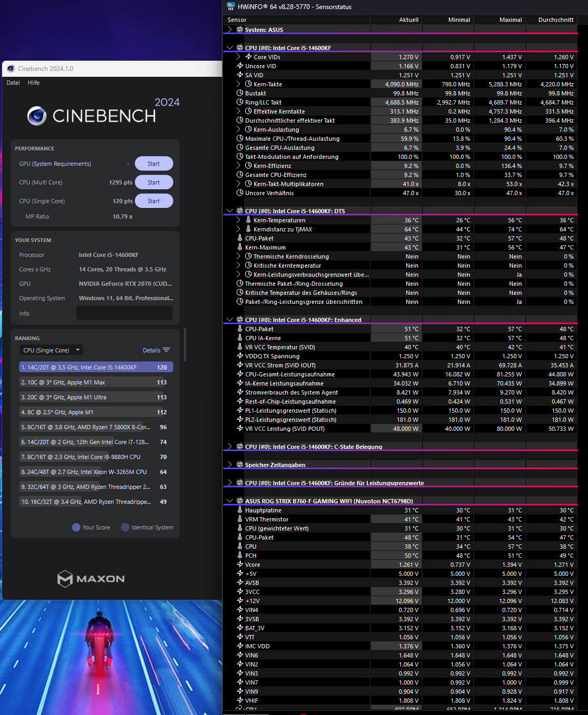Click the Uncore Verhältnis clock icon
588x715 pixels.
(x=240, y=193)
